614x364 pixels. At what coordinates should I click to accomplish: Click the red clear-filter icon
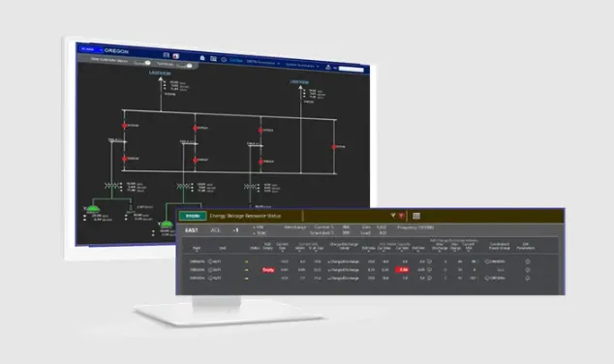coord(401,216)
